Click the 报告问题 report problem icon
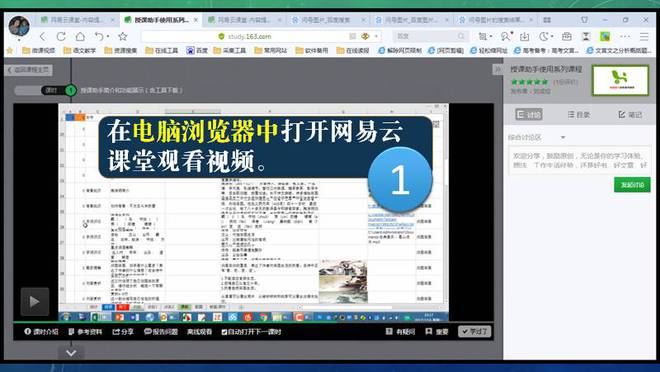 (148, 332)
